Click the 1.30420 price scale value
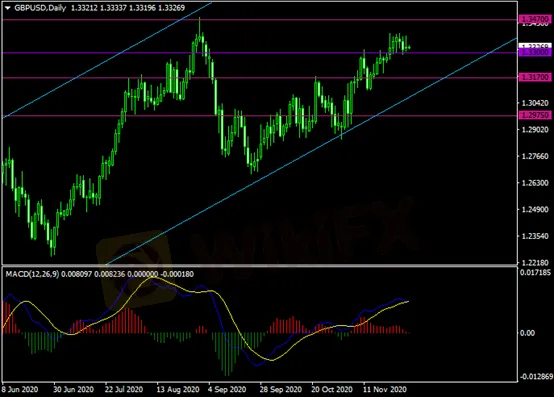 coord(535,103)
